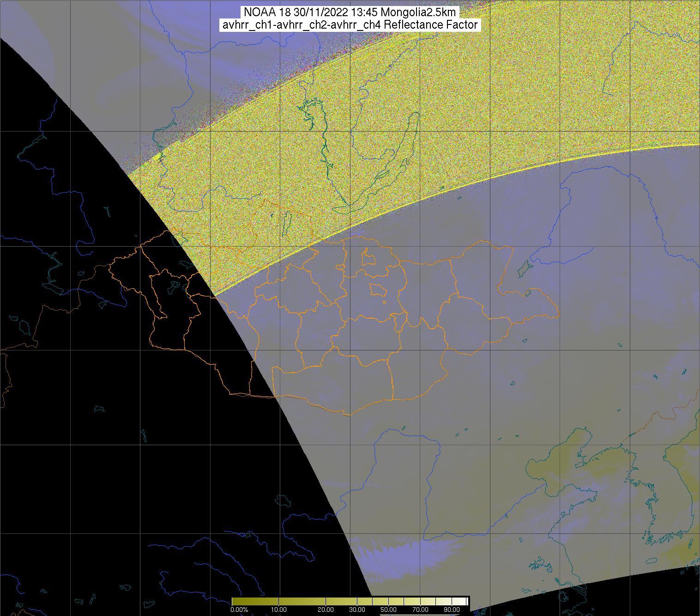This screenshot has height=616, width=700.
Task: Select the "avhrr_ch1-avhrr_ch2-avhrr_ch4 Reflectance Factor" caption
Action: 350,25
